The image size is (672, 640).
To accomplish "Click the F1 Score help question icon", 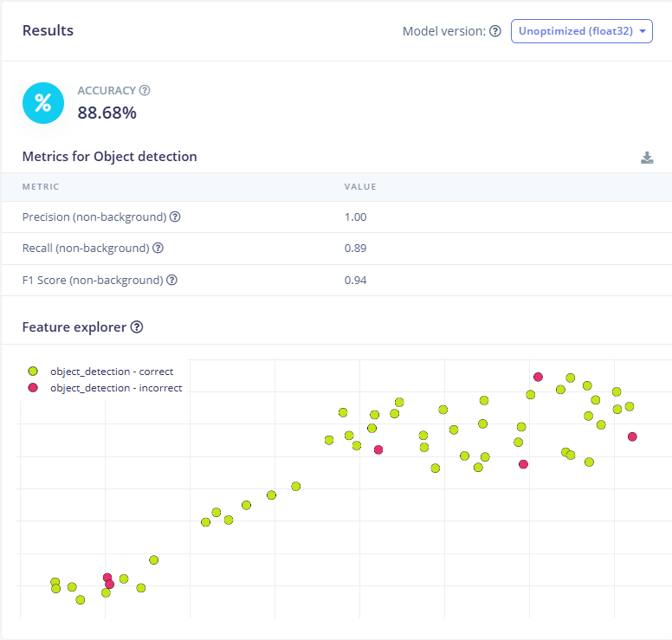I will [171, 280].
